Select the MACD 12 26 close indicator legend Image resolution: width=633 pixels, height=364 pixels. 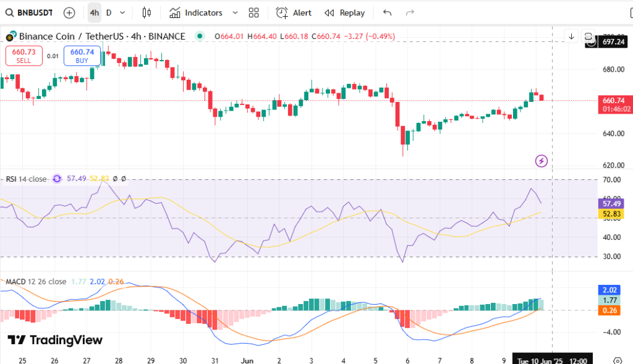pyautogui.click(x=36, y=282)
